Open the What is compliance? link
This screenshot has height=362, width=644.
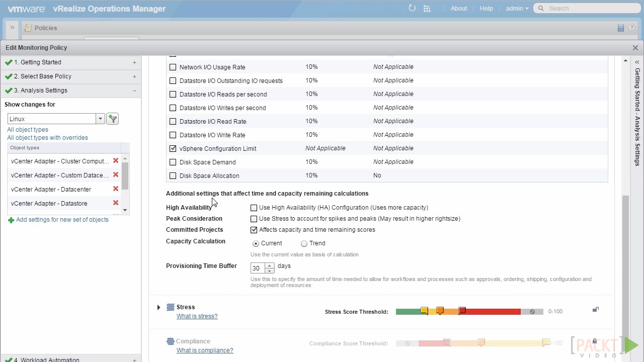[x=205, y=350]
